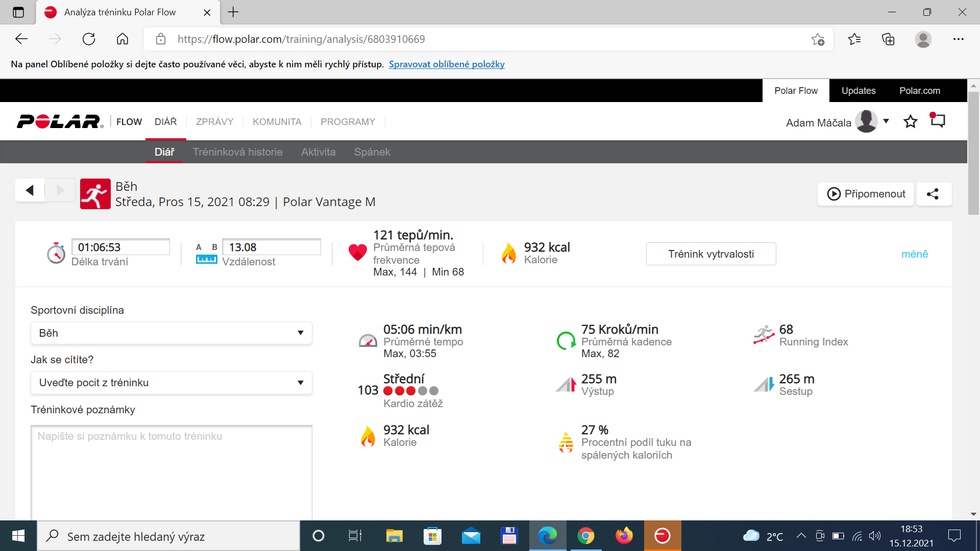Open Microsoft Store from the taskbar
The image size is (980, 551).
click(x=432, y=536)
